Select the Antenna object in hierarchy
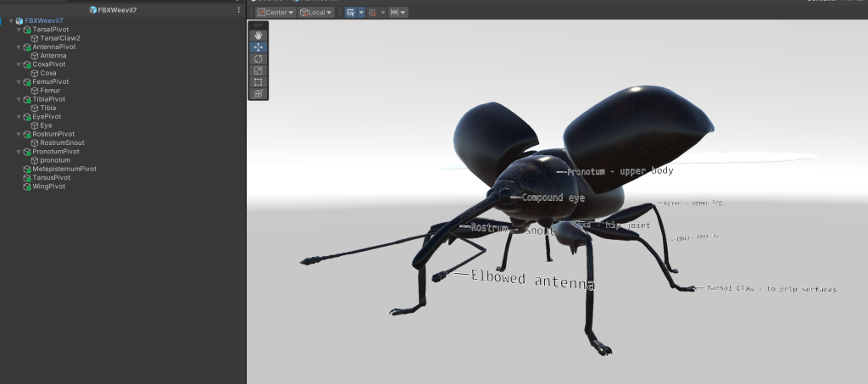This screenshot has width=868, height=384. coord(53,56)
